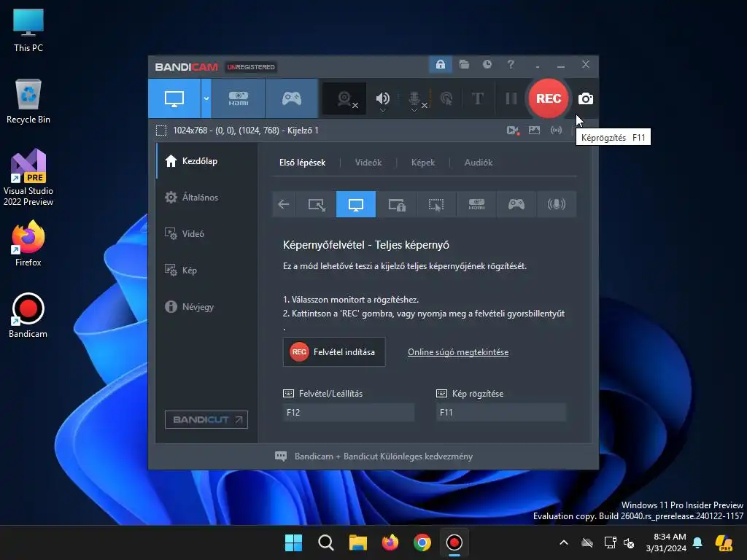Select specific window lock mode icon
Image resolution: width=747 pixels, height=560 pixels.
click(x=396, y=204)
